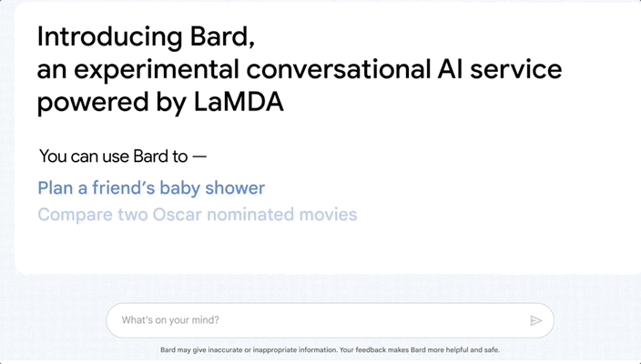This screenshot has height=364, width=641.
Task: Click the words "baby shower" in the suggestion
Action: pyautogui.click(x=212, y=188)
